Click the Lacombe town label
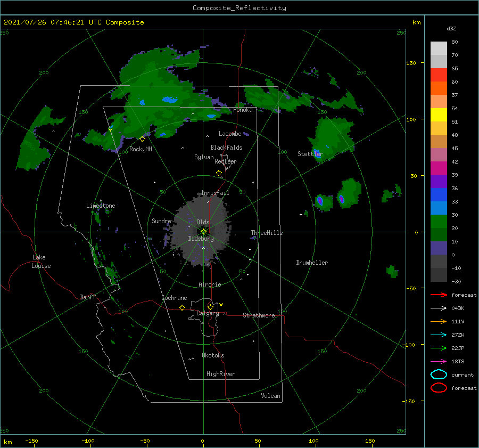Viewport: 479px width, 448px height. pyautogui.click(x=230, y=134)
